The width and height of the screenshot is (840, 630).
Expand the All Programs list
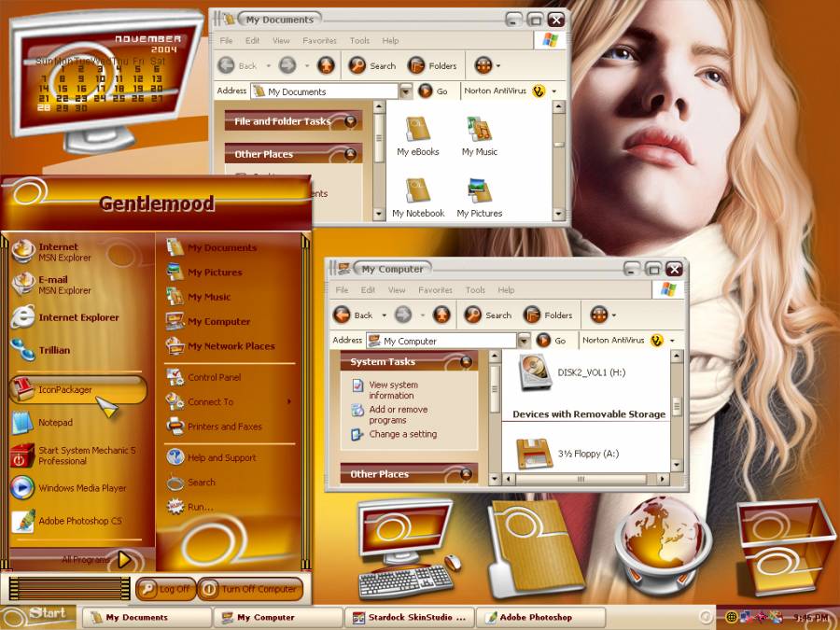[x=123, y=559]
